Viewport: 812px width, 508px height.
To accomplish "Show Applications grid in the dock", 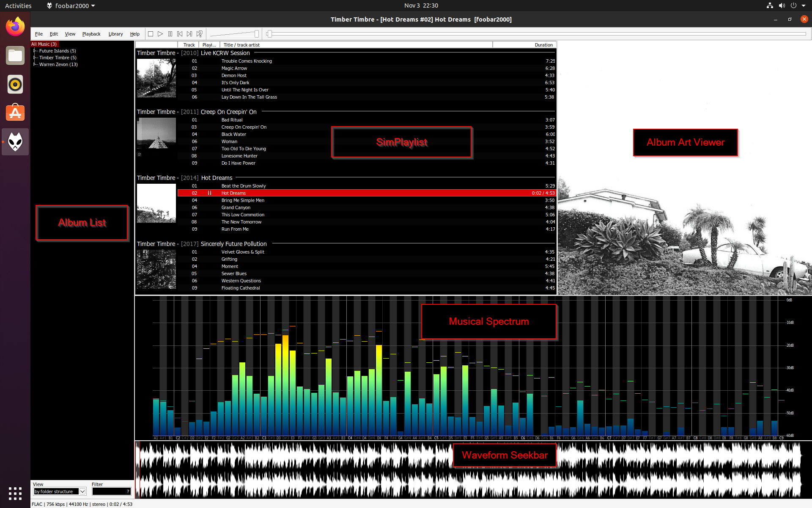I will (x=15, y=493).
